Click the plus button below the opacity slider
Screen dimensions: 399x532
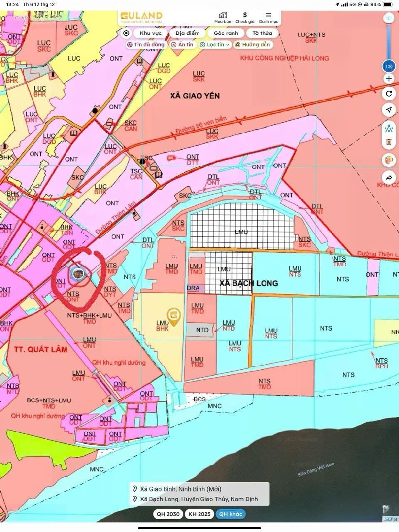(389, 79)
